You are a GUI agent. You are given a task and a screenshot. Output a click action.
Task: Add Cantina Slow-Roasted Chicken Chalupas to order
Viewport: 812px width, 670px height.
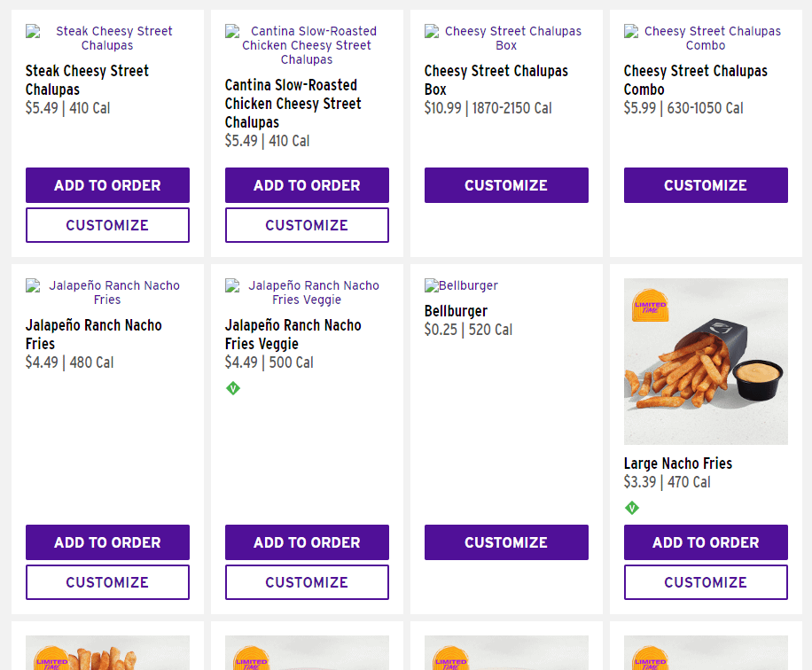[307, 185]
